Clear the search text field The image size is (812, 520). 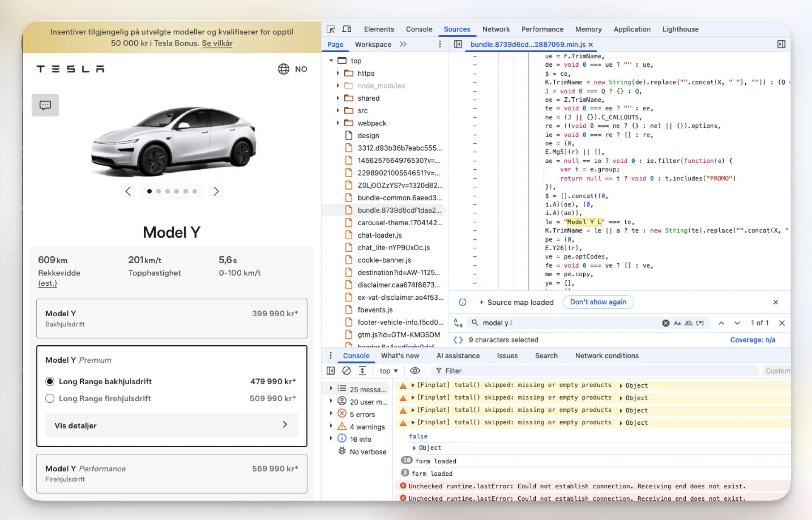pyautogui.click(x=666, y=323)
